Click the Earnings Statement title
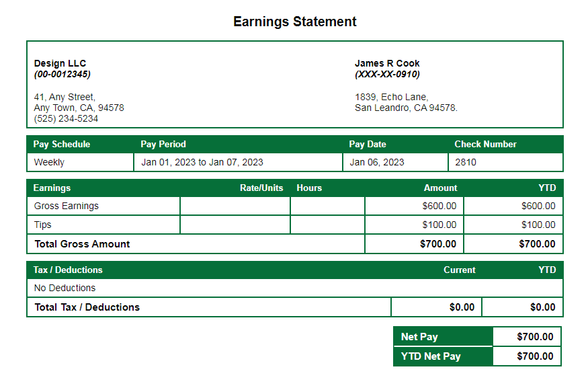The image size is (588, 390). (x=294, y=22)
